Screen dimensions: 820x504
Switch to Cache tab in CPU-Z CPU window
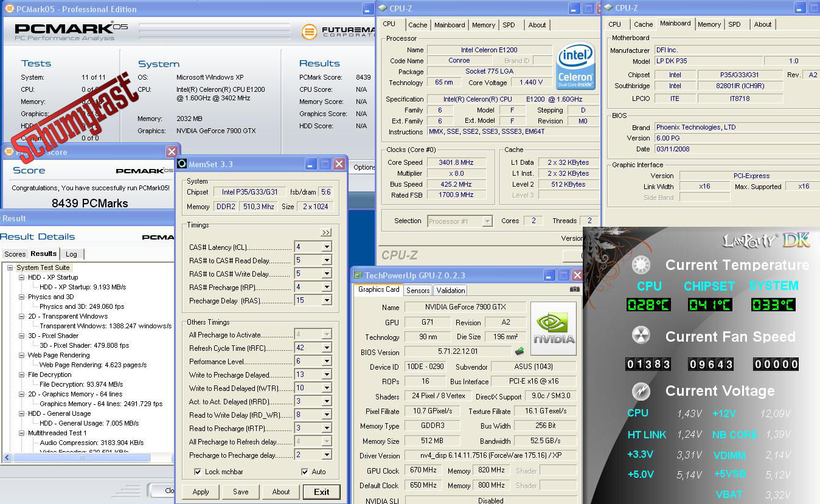point(417,25)
